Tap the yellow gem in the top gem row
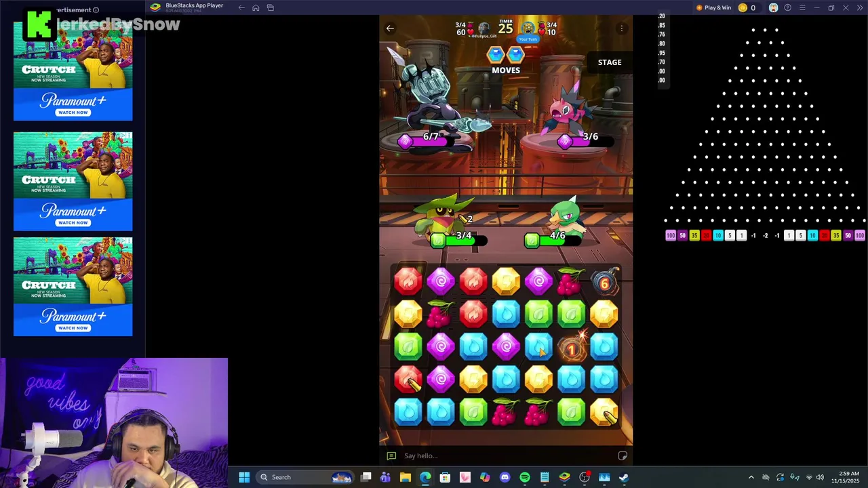This screenshot has height=488, width=868. click(x=506, y=281)
